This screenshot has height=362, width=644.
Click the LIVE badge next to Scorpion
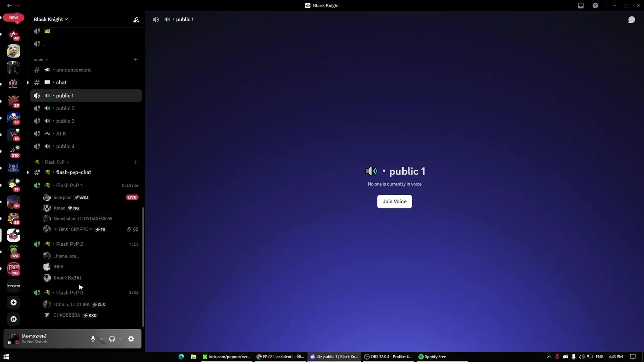coord(132,197)
